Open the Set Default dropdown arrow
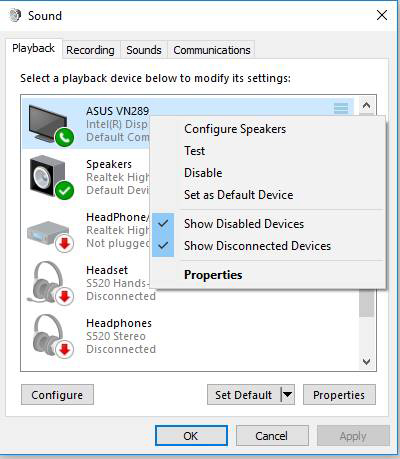Image resolution: width=400 pixels, height=459 pixels. pyautogui.click(x=287, y=395)
